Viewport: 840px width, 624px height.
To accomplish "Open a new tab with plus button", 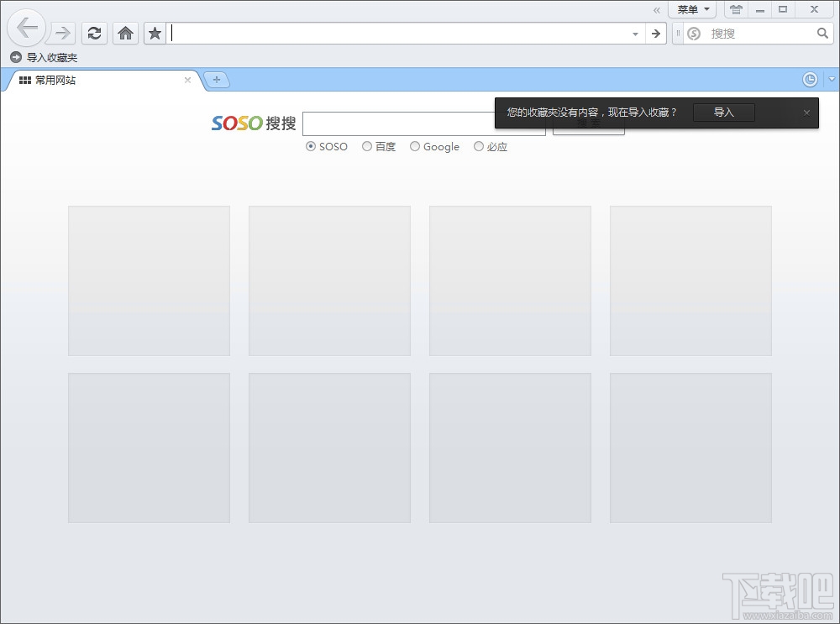I will pos(217,80).
